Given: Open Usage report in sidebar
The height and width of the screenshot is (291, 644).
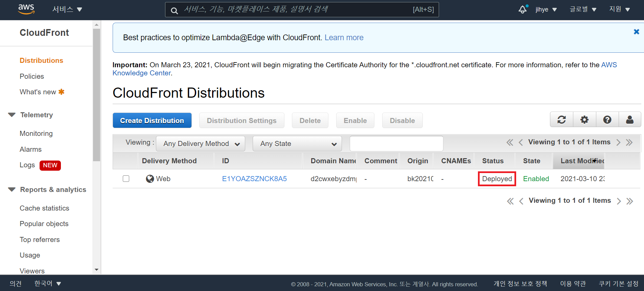Looking at the screenshot, I should [30, 255].
